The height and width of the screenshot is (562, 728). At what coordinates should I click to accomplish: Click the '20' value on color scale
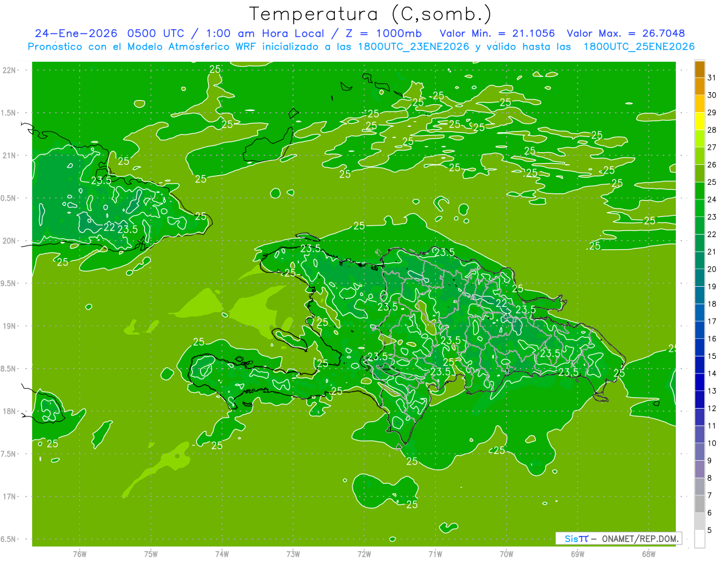point(712,269)
